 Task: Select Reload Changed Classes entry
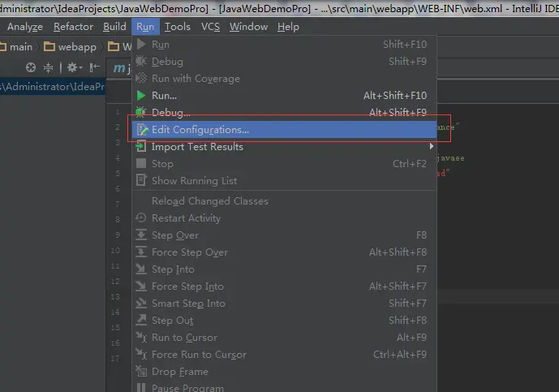285,201
